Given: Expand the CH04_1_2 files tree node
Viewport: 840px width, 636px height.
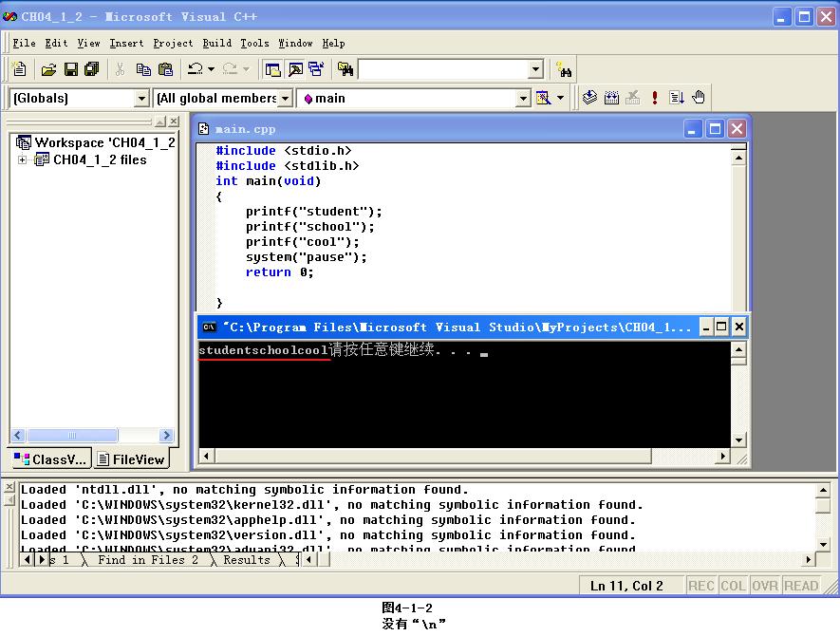Looking at the screenshot, I should pyautogui.click(x=22, y=159).
